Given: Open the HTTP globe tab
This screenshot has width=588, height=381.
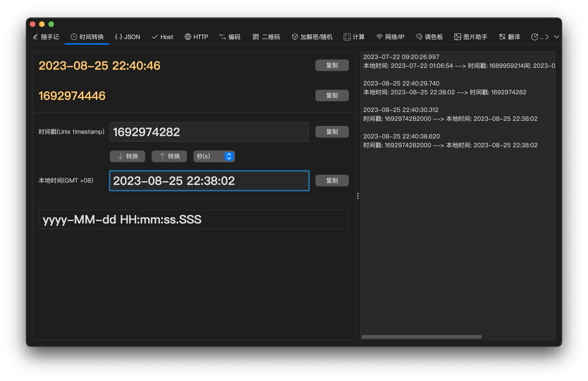Looking at the screenshot, I should tap(196, 37).
